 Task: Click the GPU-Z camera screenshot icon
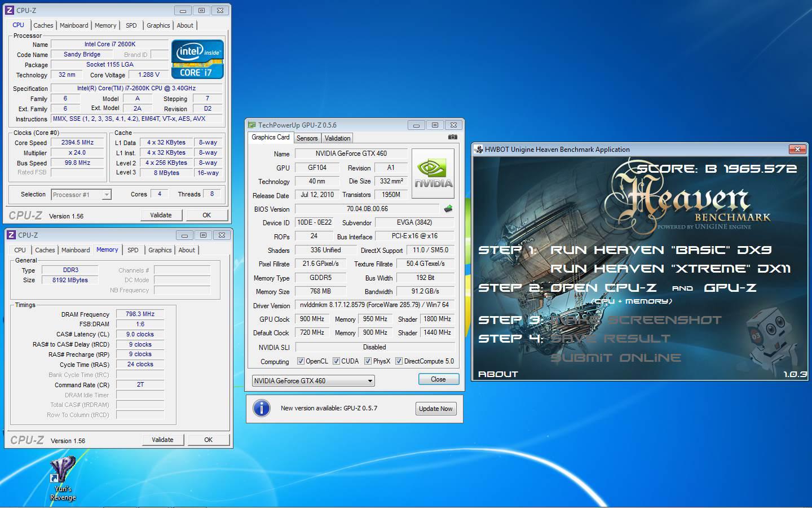pos(452,137)
